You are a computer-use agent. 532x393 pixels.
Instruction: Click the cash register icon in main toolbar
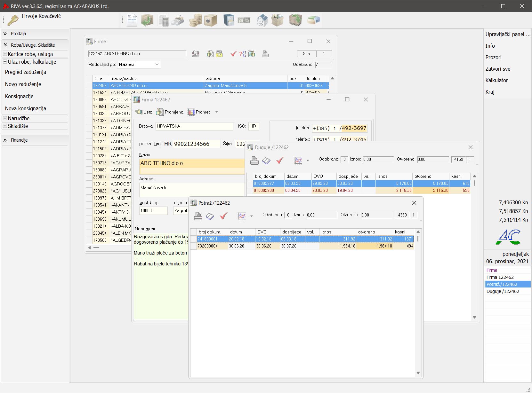(177, 20)
